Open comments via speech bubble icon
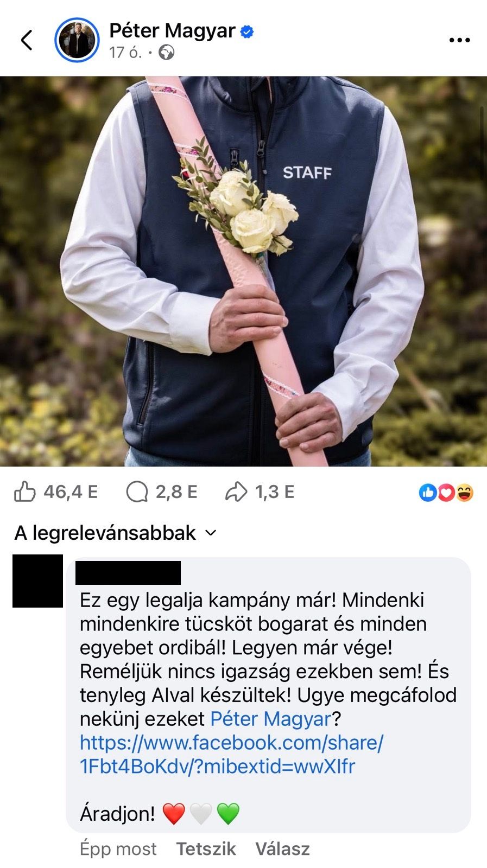The image size is (487, 868). click(x=137, y=492)
